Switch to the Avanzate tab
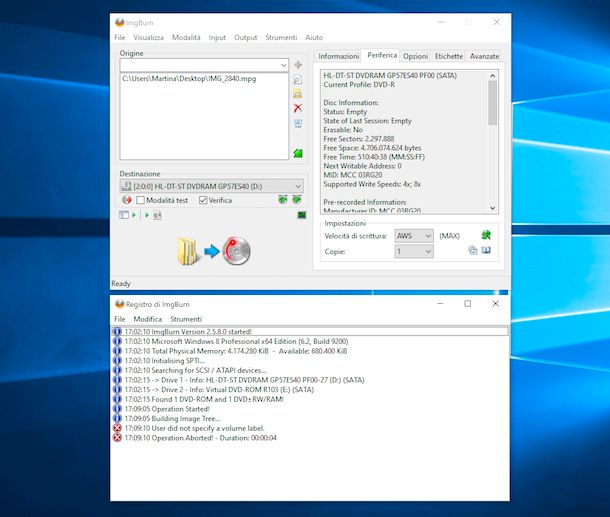The height and width of the screenshot is (517, 610). (484, 56)
